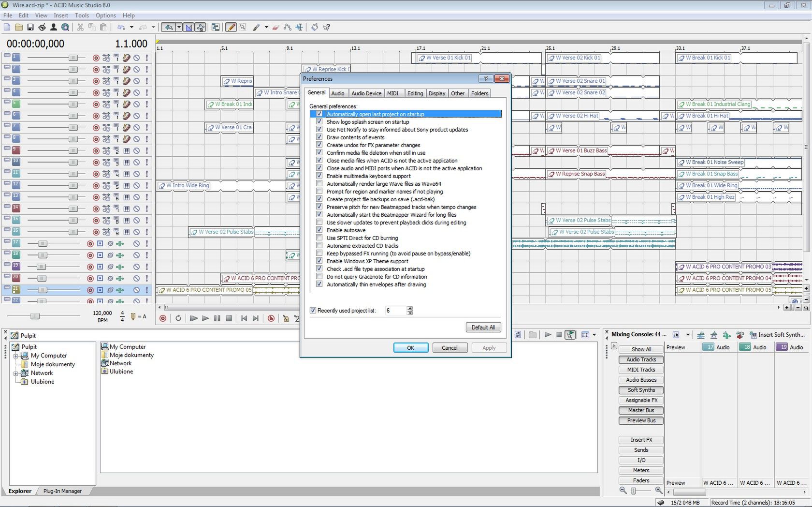Click track 17 volume slider handle
812x507 pixels.
43,243
